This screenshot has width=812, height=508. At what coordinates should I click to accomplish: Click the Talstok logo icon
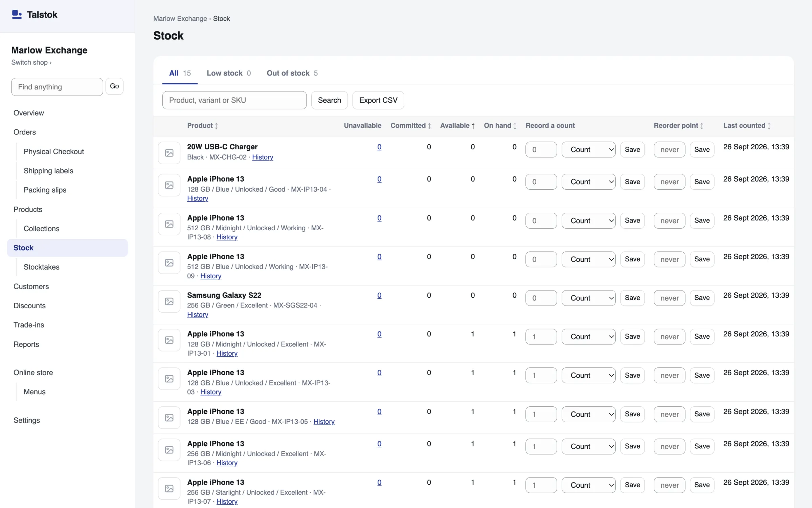coord(17,15)
